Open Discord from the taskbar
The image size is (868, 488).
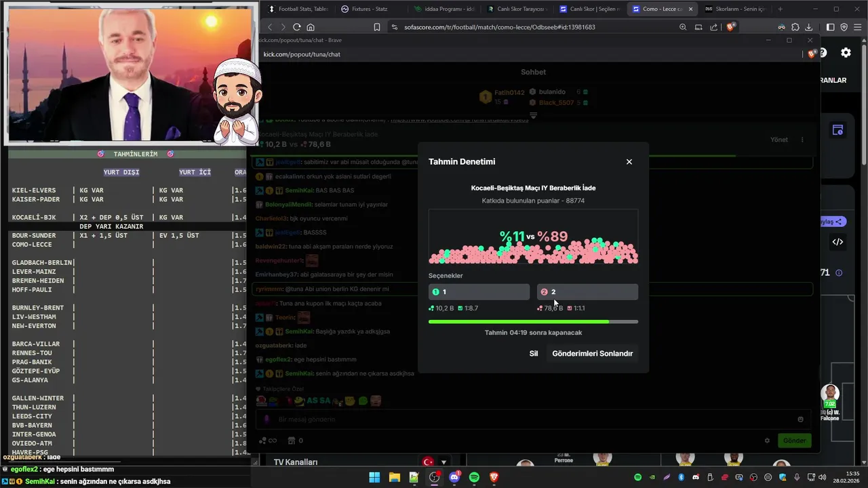click(x=454, y=477)
